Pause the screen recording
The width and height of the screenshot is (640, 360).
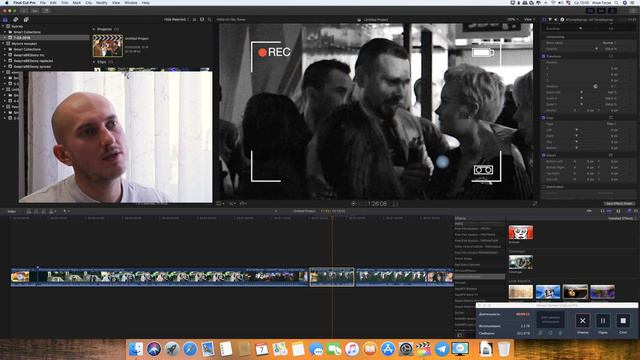(603, 320)
